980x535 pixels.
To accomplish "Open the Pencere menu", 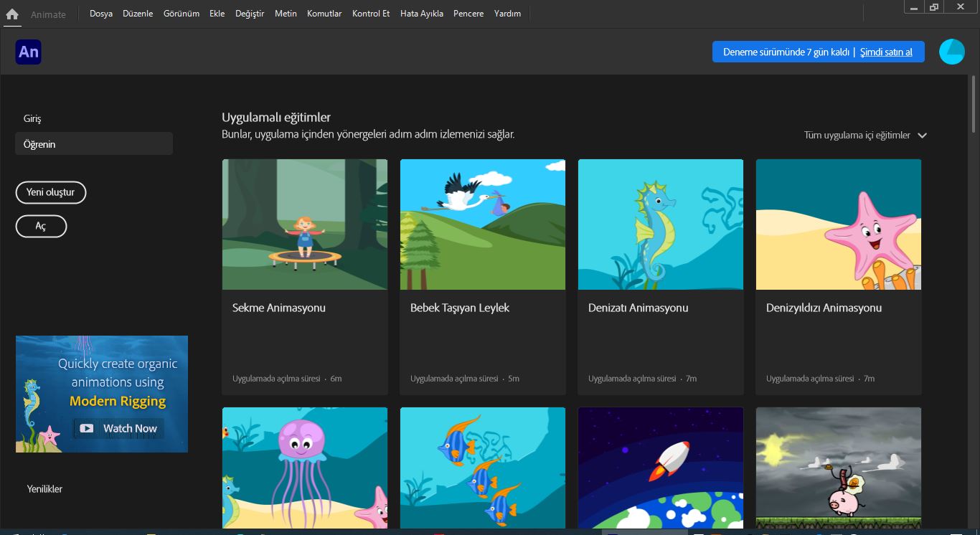I will pos(468,14).
